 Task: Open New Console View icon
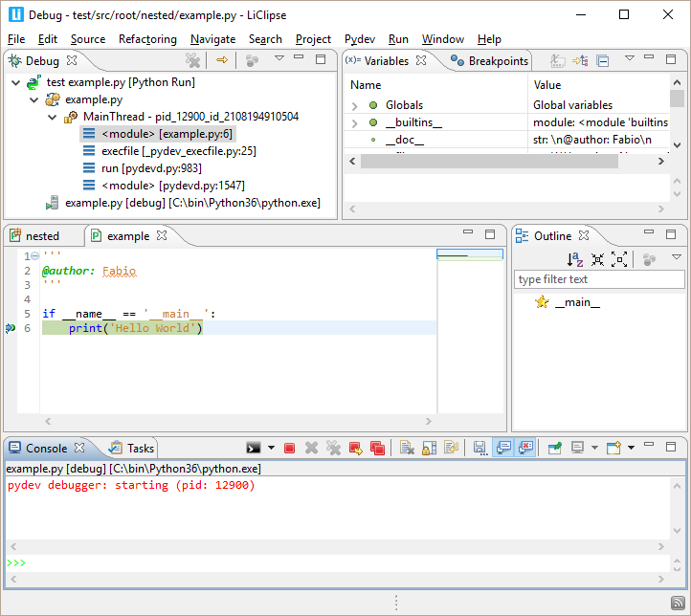(x=613, y=449)
